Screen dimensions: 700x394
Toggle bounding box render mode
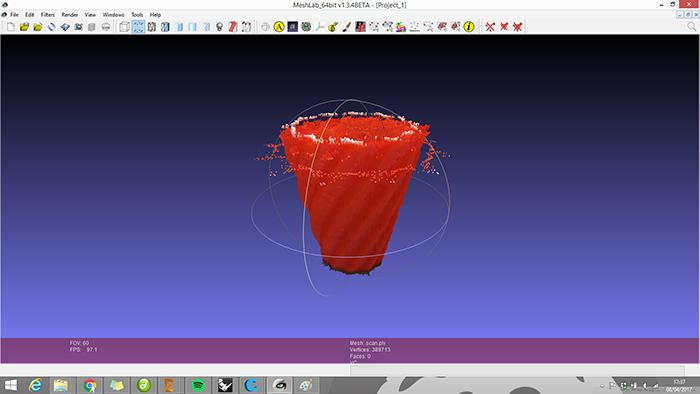click(125, 27)
